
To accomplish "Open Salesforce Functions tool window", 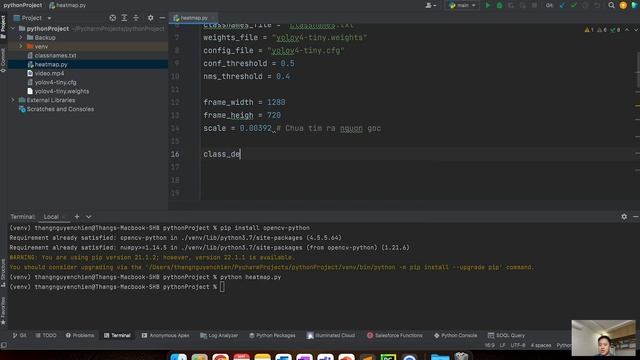I will coord(395,336).
